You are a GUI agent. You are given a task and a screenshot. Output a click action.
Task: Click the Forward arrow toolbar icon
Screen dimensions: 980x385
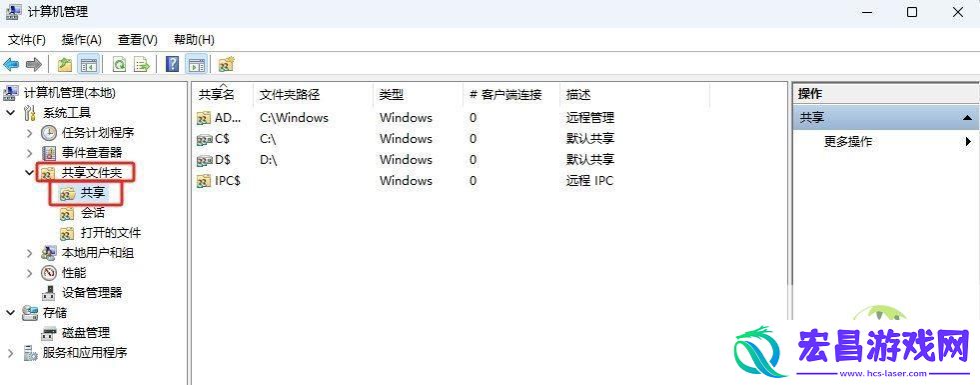(x=34, y=64)
